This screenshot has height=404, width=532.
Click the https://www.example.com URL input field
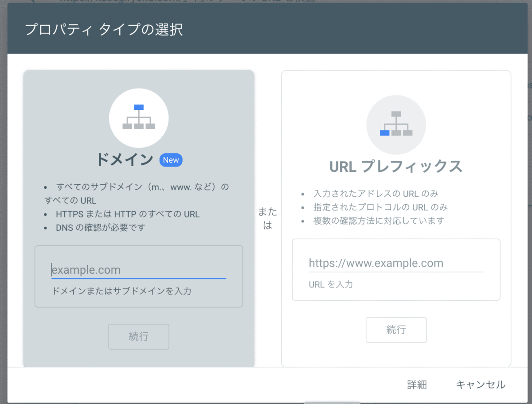point(395,263)
